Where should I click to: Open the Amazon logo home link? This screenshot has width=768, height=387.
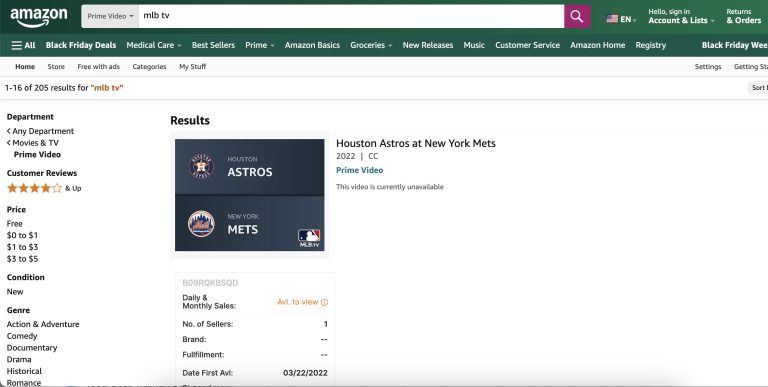pyautogui.click(x=39, y=17)
